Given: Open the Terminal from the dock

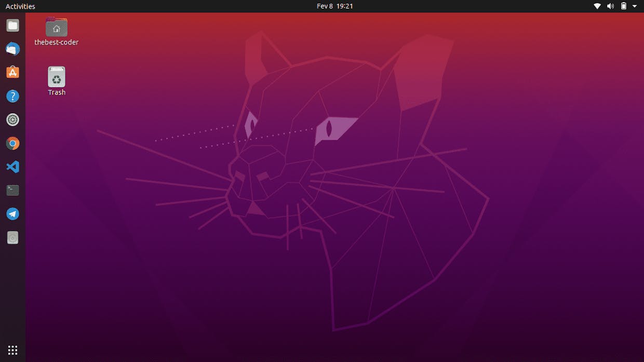Looking at the screenshot, I should [12, 190].
